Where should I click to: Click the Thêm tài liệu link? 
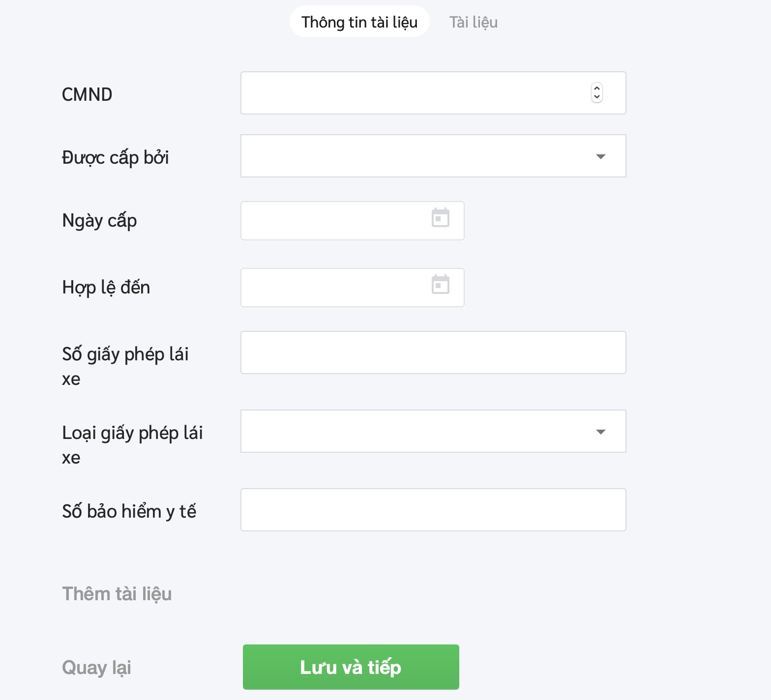click(117, 594)
